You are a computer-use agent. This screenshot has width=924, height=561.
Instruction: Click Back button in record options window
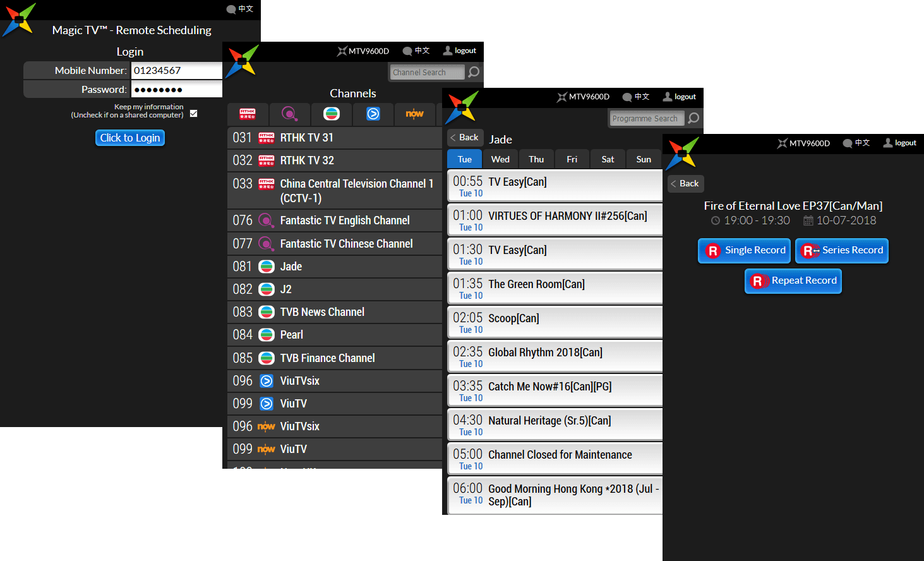click(x=685, y=183)
